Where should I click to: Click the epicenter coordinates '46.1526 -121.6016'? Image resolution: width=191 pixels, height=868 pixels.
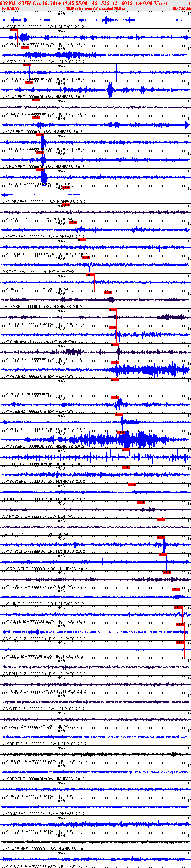tap(112, 3)
